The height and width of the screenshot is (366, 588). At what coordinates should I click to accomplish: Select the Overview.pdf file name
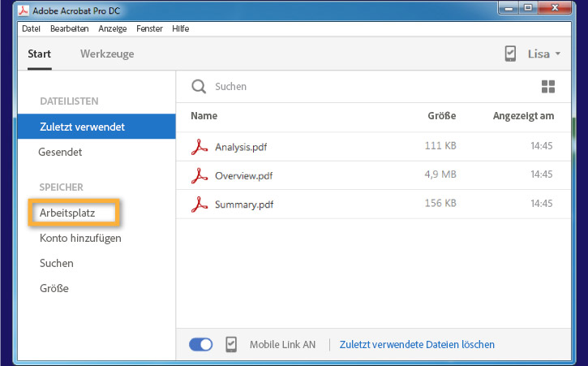coord(244,175)
